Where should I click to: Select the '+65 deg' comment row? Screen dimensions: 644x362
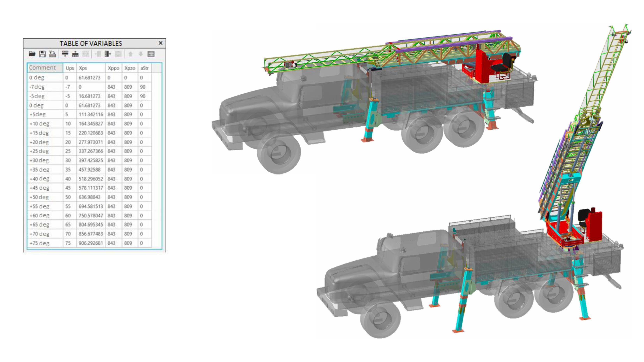[45, 225]
